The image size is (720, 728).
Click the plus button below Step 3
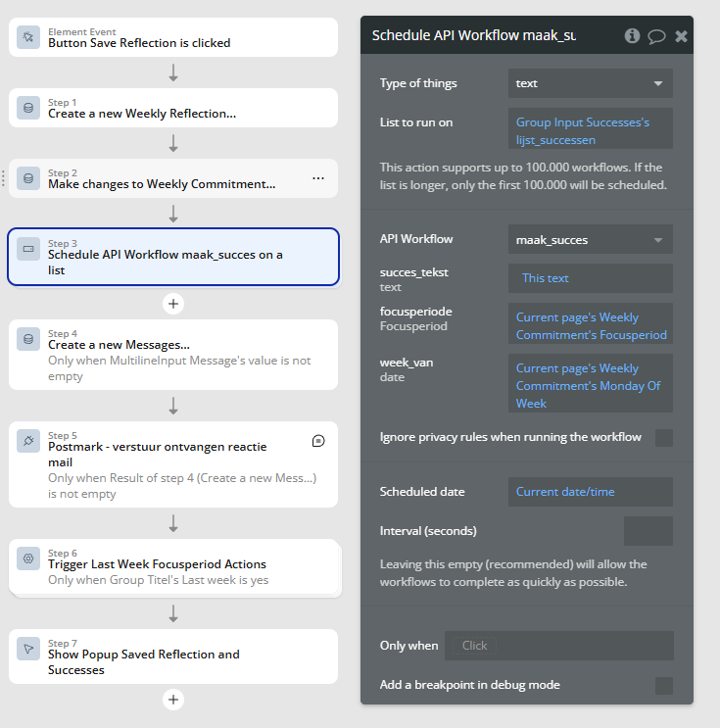point(173,304)
